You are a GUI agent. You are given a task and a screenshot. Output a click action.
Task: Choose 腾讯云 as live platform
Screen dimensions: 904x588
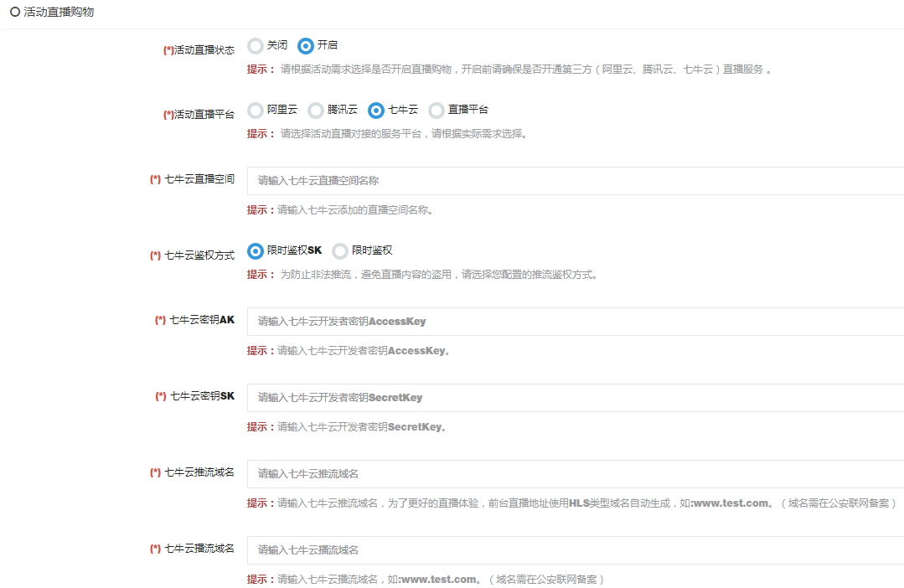click(x=315, y=110)
